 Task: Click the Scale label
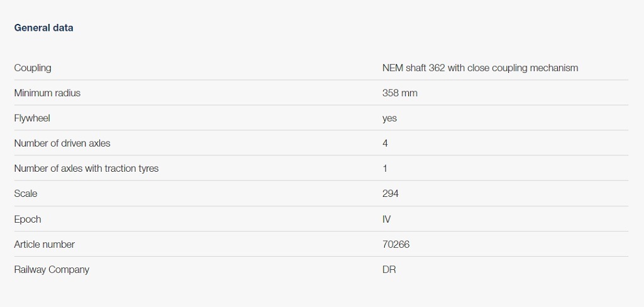click(x=26, y=194)
